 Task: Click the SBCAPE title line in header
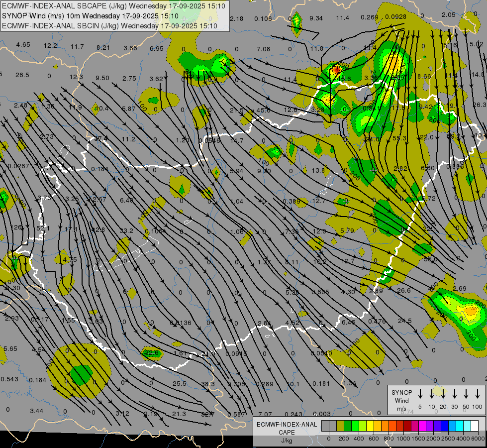click(x=113, y=5)
